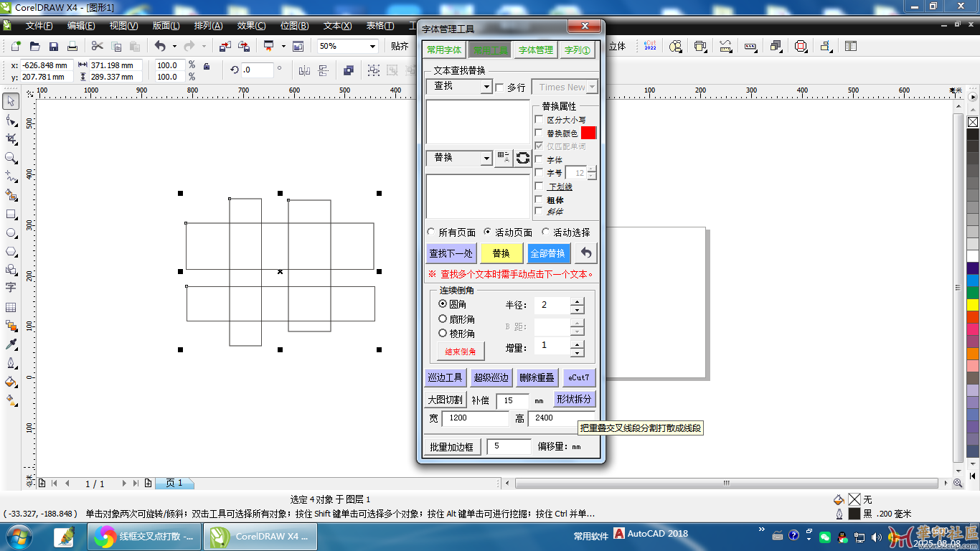This screenshot has height=551, width=980.
Task: Select the Rectangle tool in the toolbox
Action: 11,214
